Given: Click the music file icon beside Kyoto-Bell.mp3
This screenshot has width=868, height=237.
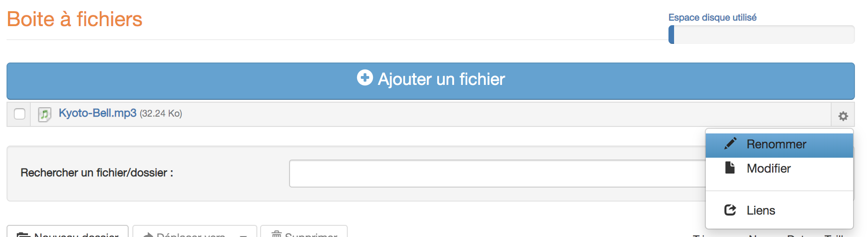Looking at the screenshot, I should pos(44,114).
